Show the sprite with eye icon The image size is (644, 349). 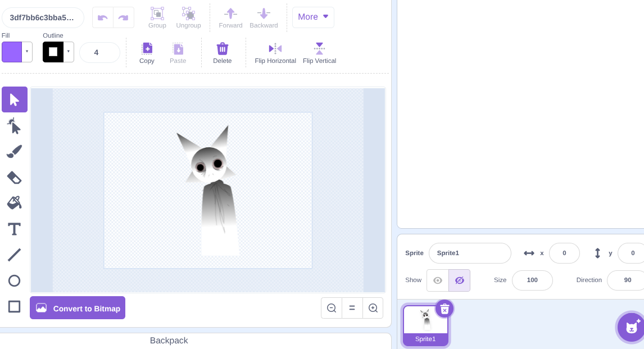click(438, 280)
